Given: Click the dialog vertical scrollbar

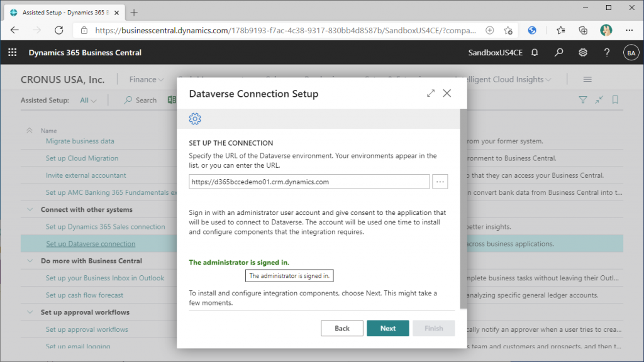Looking at the screenshot, I should 464,209.
